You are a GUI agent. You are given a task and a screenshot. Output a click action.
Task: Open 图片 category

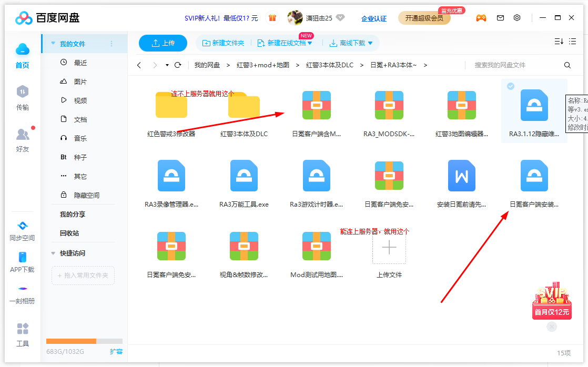click(x=80, y=81)
